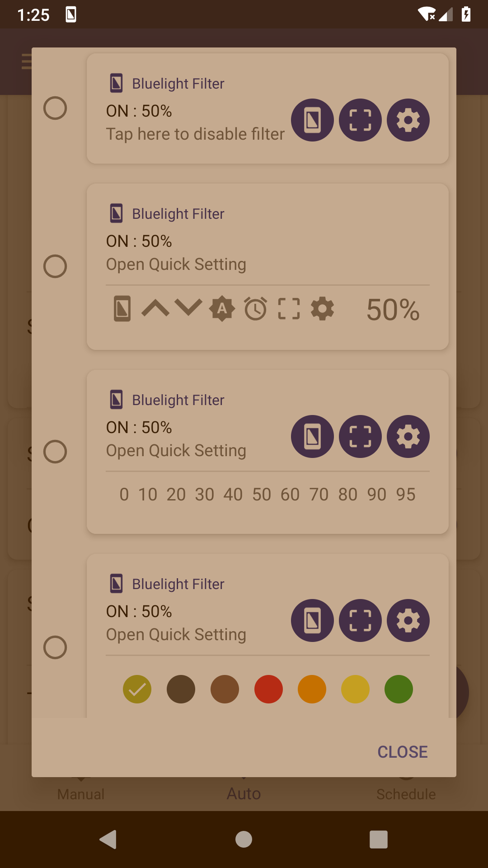Click the alarm timer icon in second notification style
Viewport: 488px width, 868px height.
tap(255, 309)
